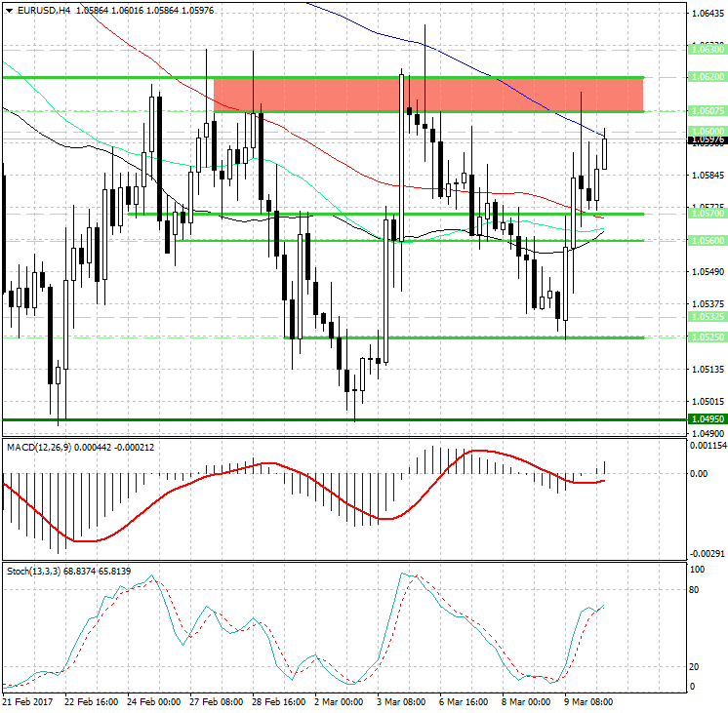Viewport: 728px width, 713px height.
Task: Select the 1.05325 green price label
Action: [x=708, y=317]
